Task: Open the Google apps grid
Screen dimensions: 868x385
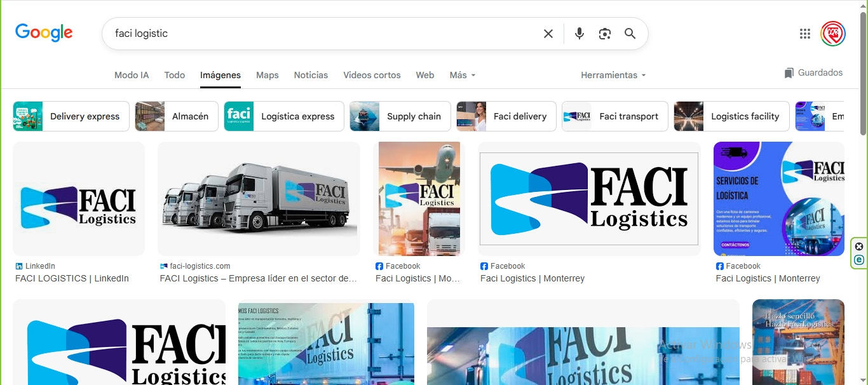Action: point(804,34)
